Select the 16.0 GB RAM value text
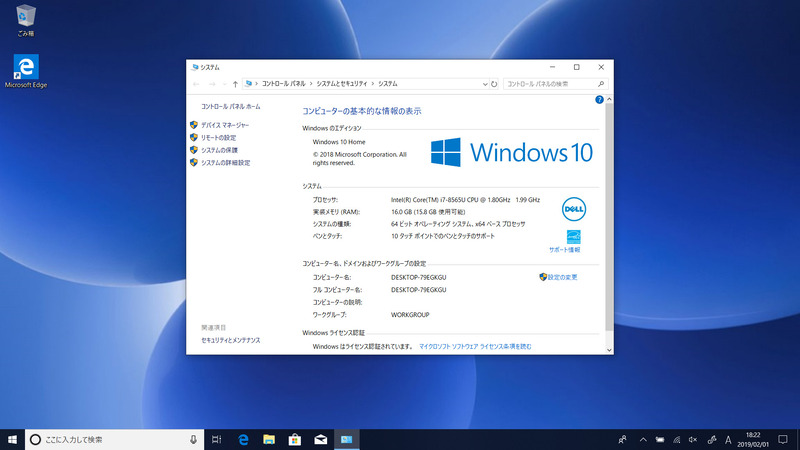Screen dimensions: 800x450 pos(428,212)
